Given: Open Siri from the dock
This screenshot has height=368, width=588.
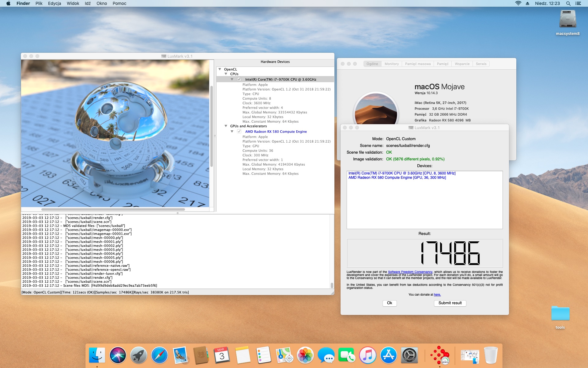Looking at the screenshot, I should pyautogui.click(x=118, y=355).
